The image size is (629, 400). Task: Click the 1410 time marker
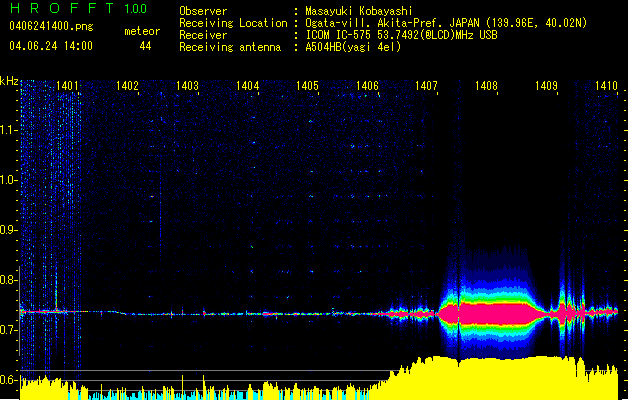point(606,86)
